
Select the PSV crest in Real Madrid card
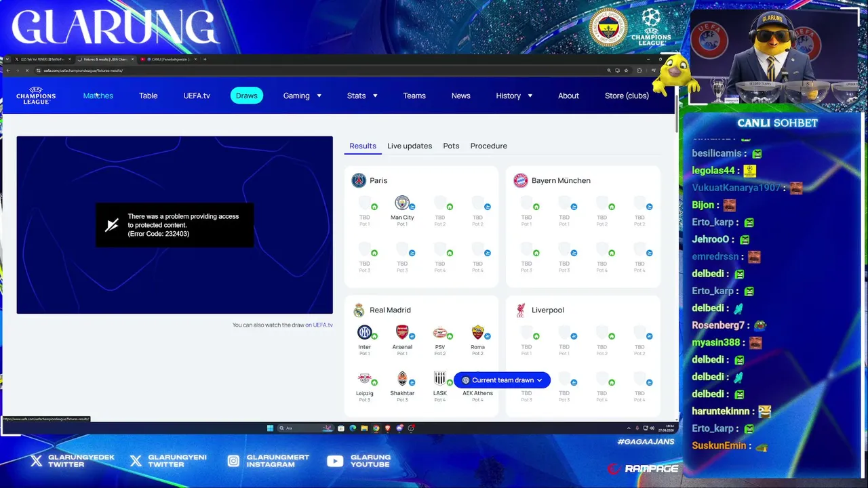(440, 332)
